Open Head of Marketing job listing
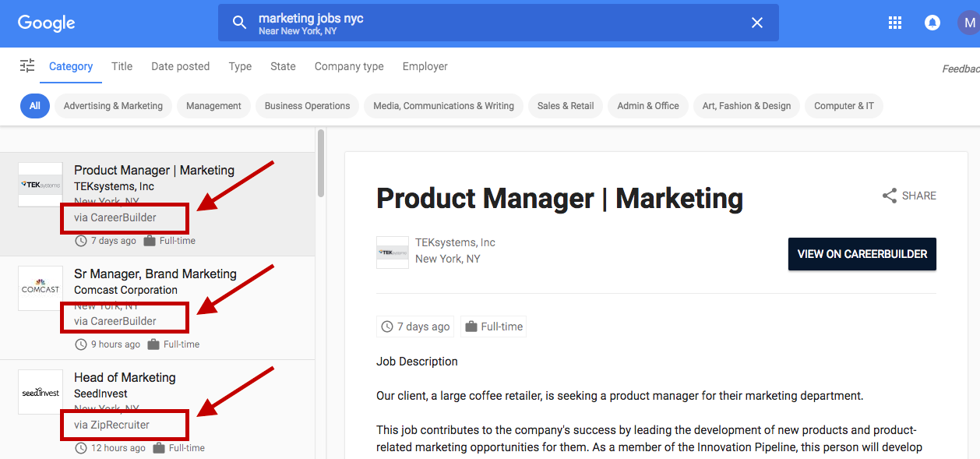980x459 pixels. 125,378
